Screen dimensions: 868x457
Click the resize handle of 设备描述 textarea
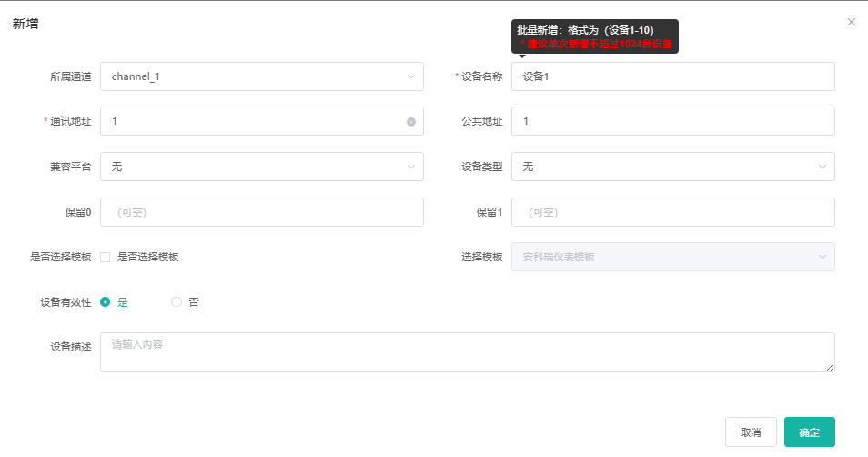830,367
